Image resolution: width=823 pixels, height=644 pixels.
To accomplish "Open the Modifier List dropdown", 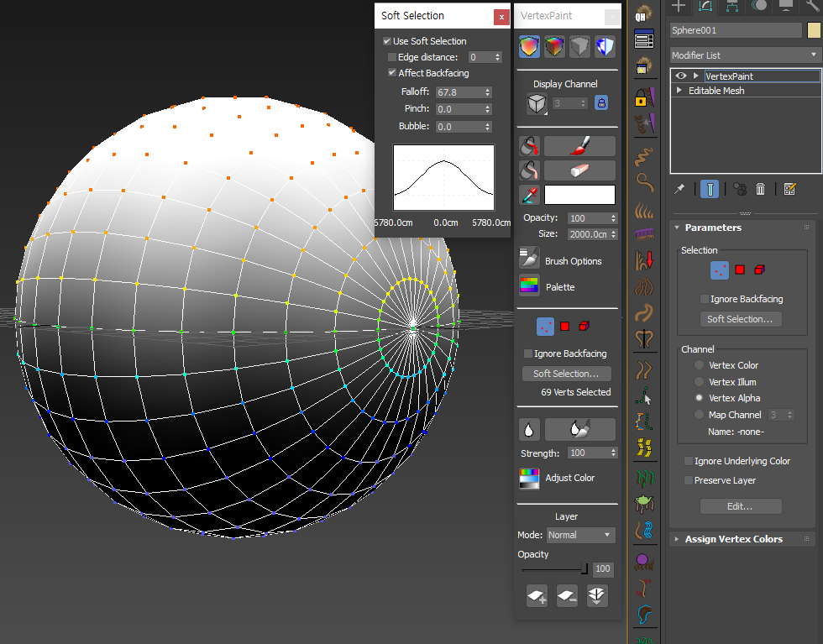I will pos(744,55).
